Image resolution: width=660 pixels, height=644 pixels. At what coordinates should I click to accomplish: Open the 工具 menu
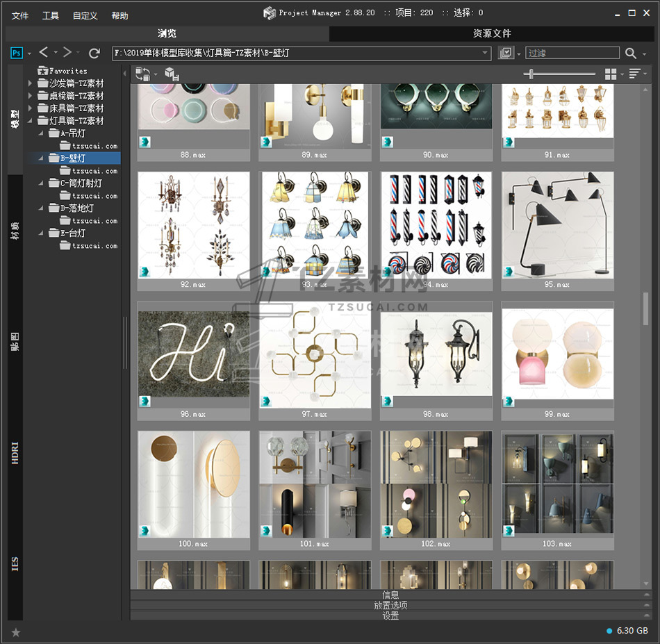(51, 15)
